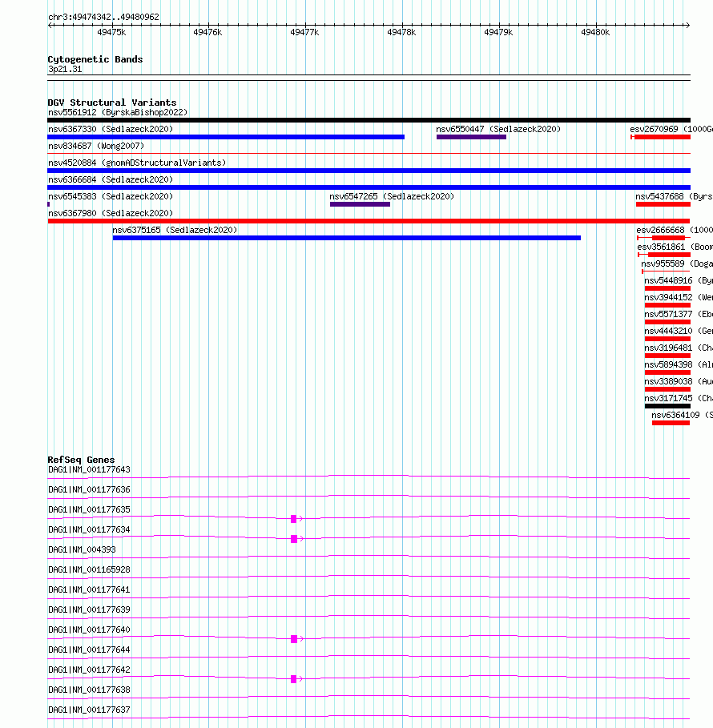Open the nsv5437688 red variant bar
The image size is (713, 728).
pos(663,204)
